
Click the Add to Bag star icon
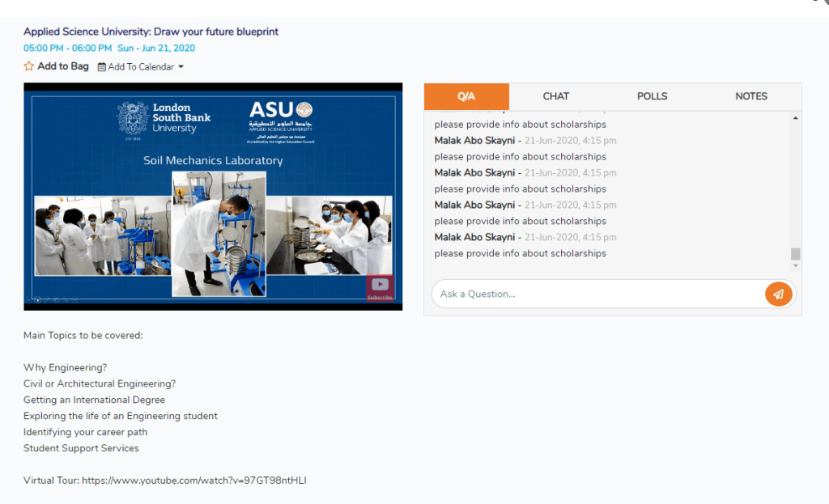point(29,66)
